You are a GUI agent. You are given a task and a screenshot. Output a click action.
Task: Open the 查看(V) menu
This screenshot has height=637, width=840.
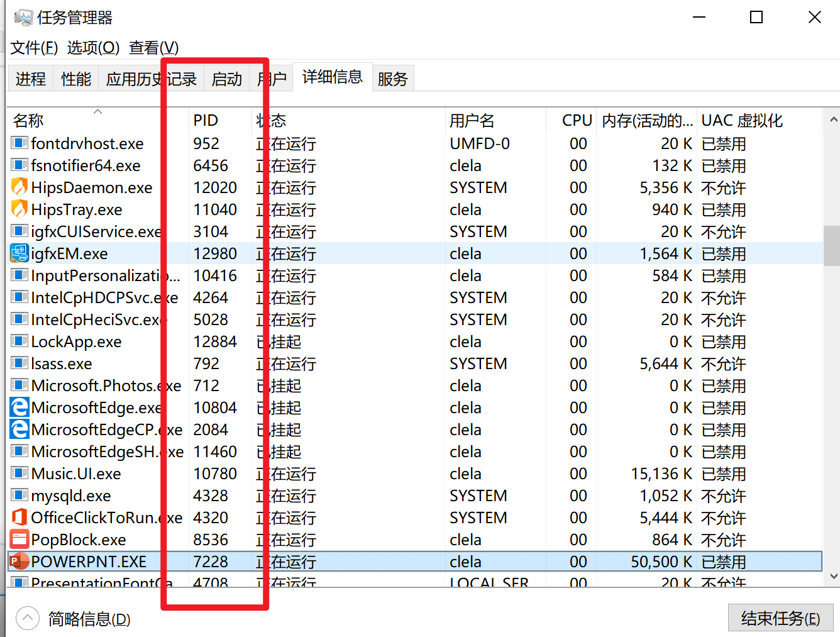153,48
